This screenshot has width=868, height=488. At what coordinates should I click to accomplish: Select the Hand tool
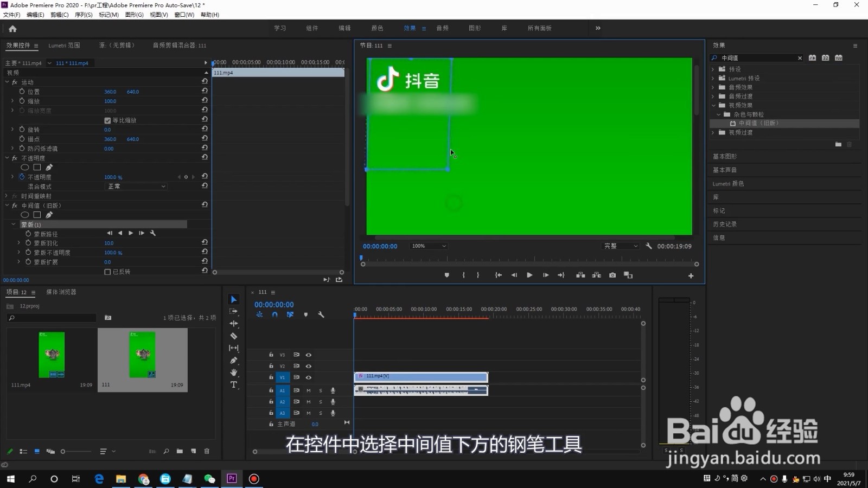point(234,373)
